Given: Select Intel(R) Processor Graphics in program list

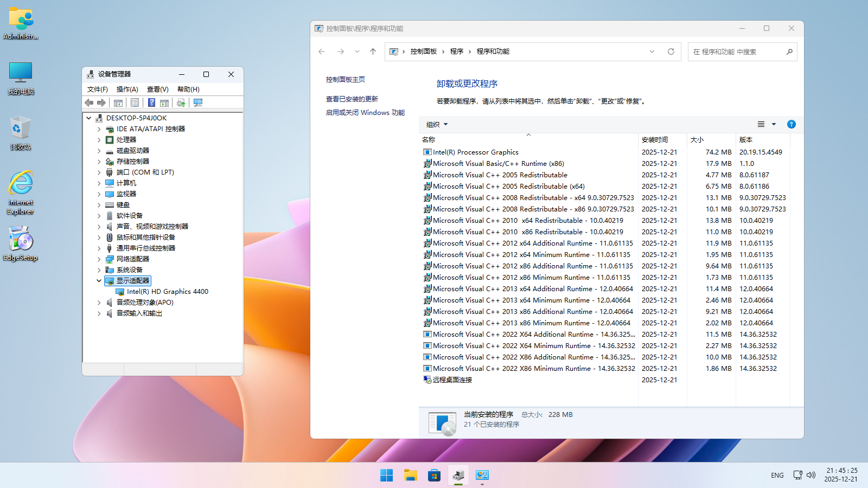Looking at the screenshot, I should (x=476, y=152).
